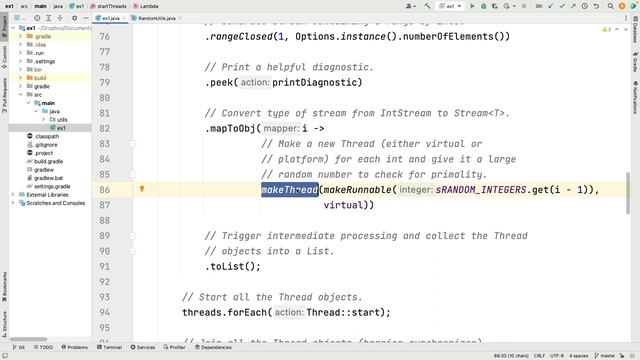640x360 pixels.
Task: Collapse all in Project panel
Action: pos(60,18)
